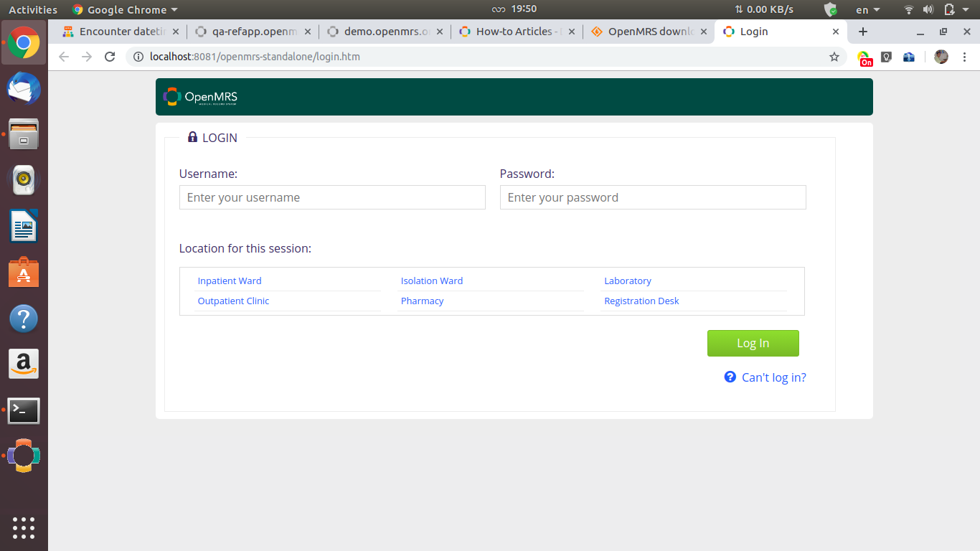Image resolution: width=980 pixels, height=551 pixels.
Task: Select Inpatient Ward location
Action: pyautogui.click(x=230, y=281)
